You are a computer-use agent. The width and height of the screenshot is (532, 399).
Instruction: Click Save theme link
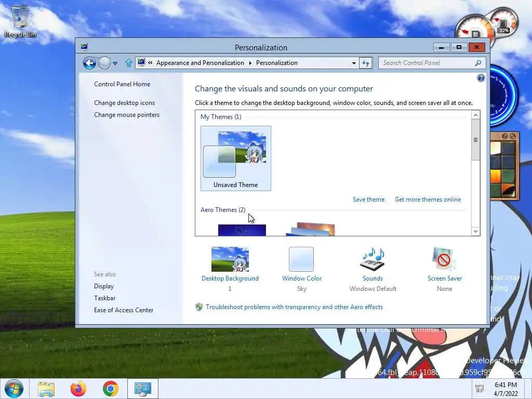pos(368,199)
